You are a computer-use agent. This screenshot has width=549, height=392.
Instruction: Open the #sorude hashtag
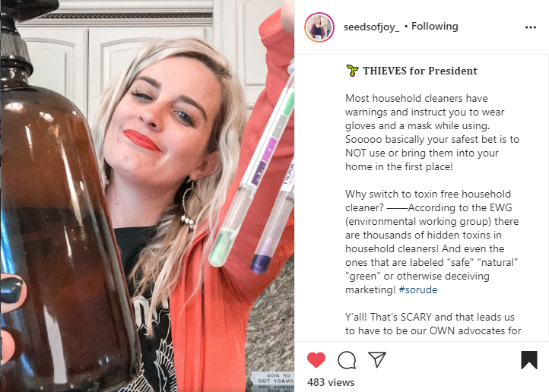tap(418, 289)
